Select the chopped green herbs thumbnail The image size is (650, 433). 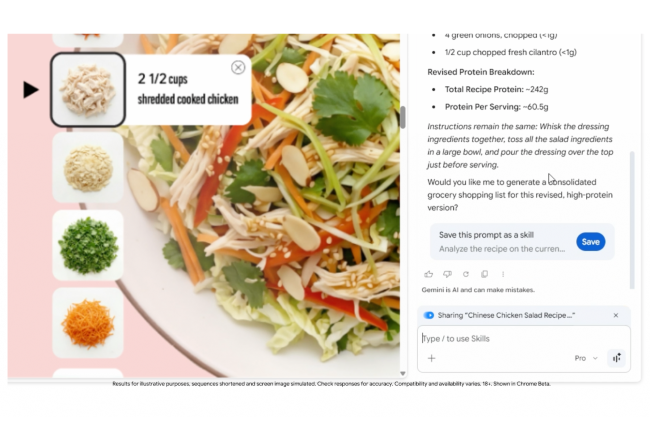[88, 245]
